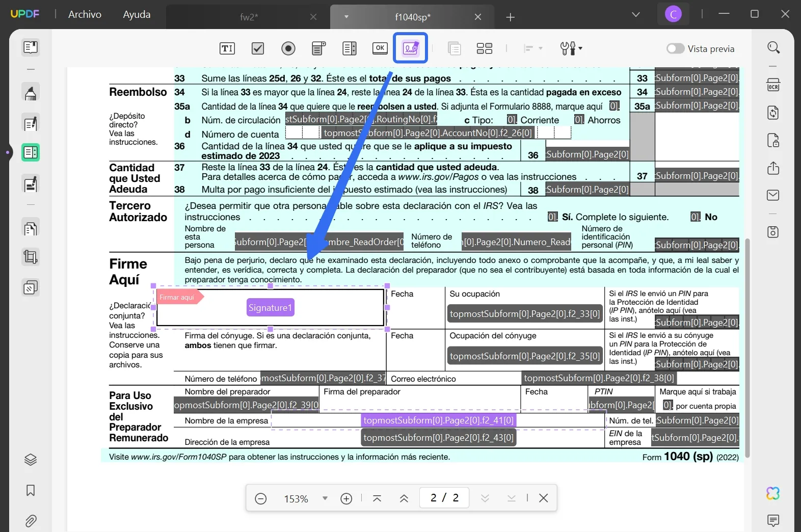Open the align fields dropdown

click(533, 48)
